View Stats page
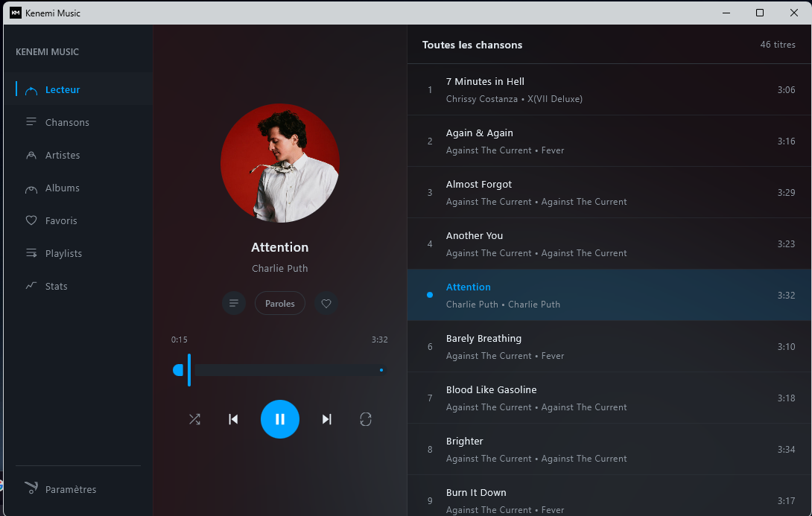 (x=56, y=286)
